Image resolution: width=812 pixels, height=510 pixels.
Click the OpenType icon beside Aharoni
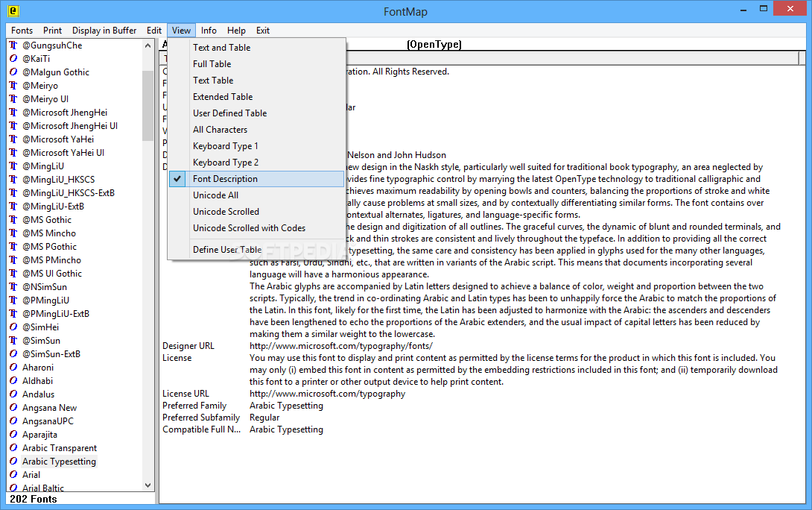pyautogui.click(x=13, y=367)
